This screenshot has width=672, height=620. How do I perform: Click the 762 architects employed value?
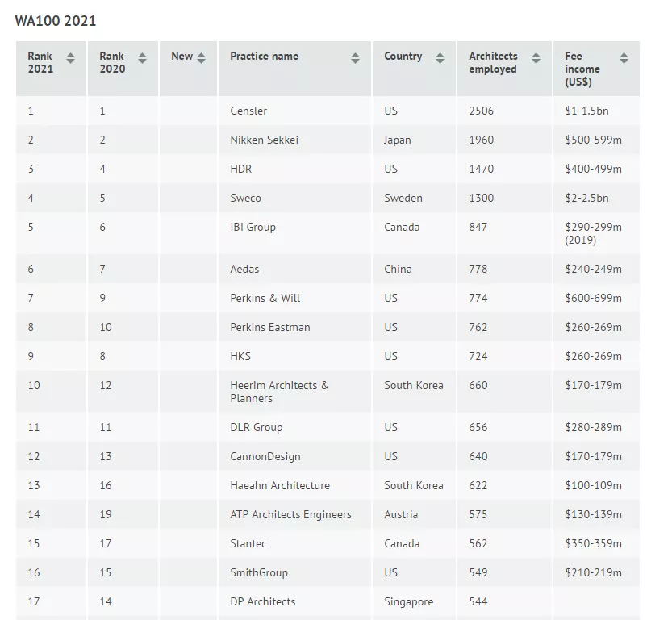coord(478,327)
